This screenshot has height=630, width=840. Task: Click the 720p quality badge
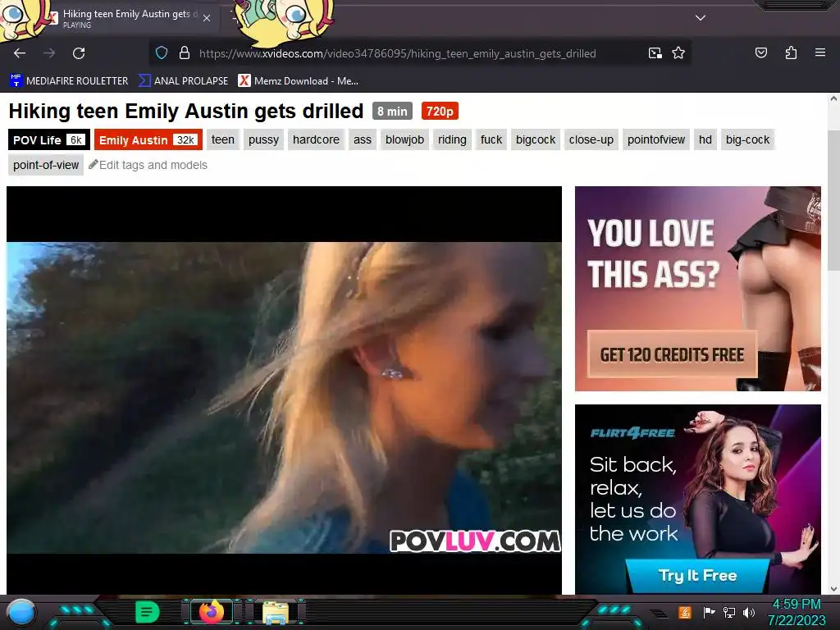click(440, 112)
